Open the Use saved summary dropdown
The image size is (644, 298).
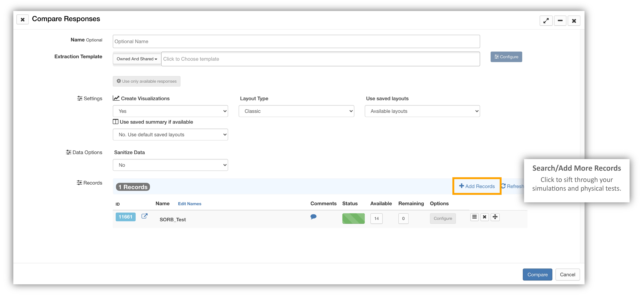(170, 134)
